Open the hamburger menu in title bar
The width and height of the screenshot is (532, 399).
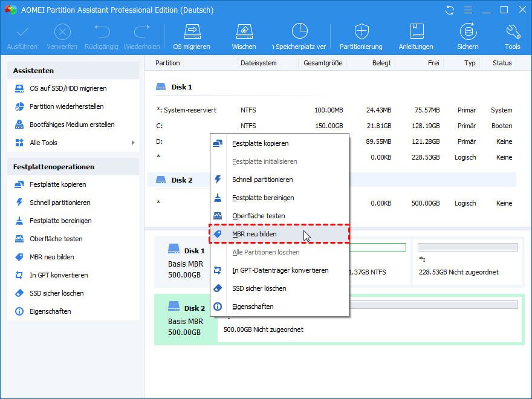pyautogui.click(x=468, y=10)
